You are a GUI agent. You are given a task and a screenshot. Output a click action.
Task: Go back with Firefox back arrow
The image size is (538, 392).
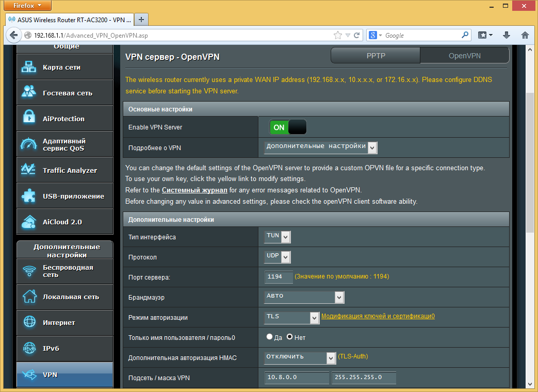coord(14,35)
